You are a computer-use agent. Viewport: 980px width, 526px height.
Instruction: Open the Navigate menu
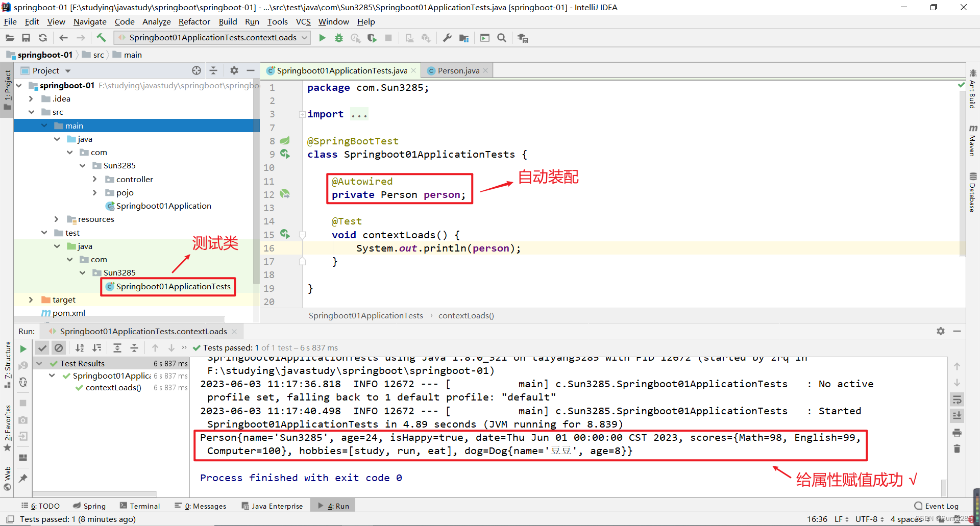pyautogui.click(x=90, y=21)
